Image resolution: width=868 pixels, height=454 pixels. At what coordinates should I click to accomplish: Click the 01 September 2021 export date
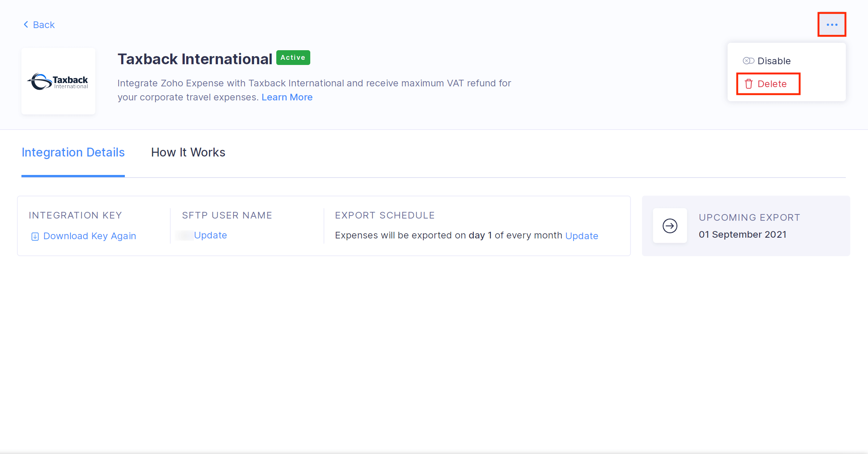click(742, 235)
